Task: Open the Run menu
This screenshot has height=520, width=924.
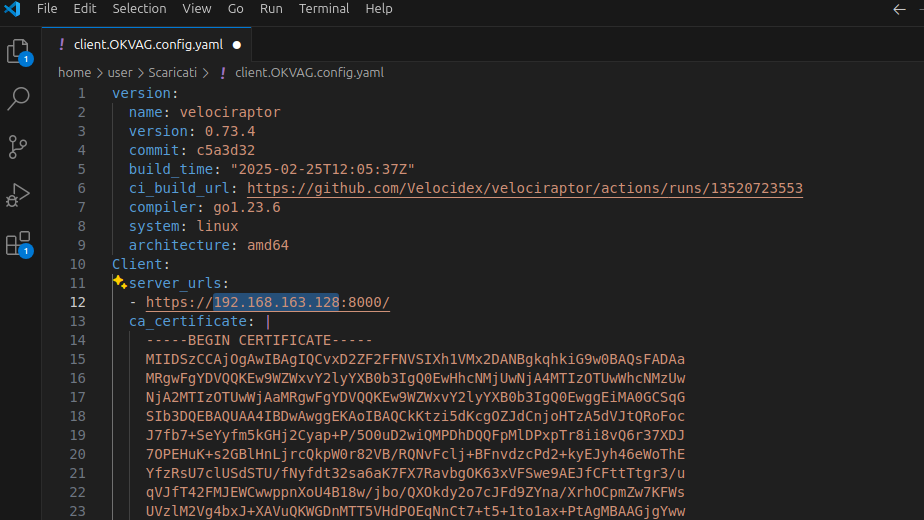Action: [271, 9]
